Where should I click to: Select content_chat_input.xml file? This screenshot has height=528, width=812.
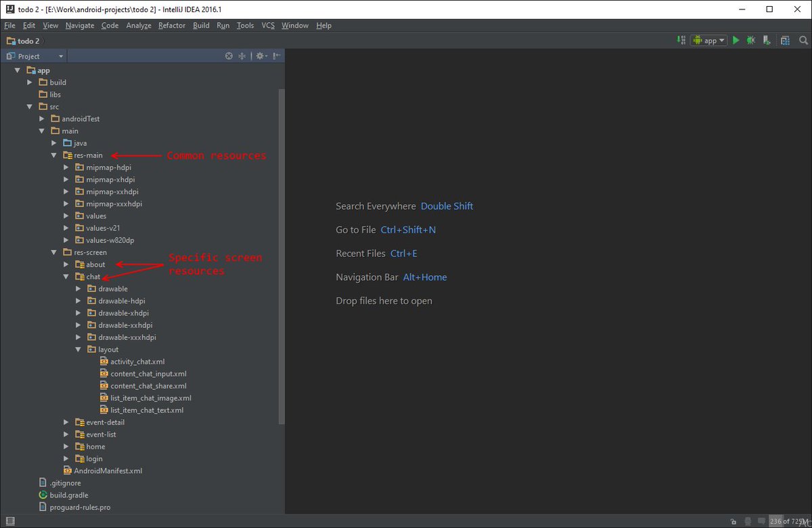(x=143, y=374)
